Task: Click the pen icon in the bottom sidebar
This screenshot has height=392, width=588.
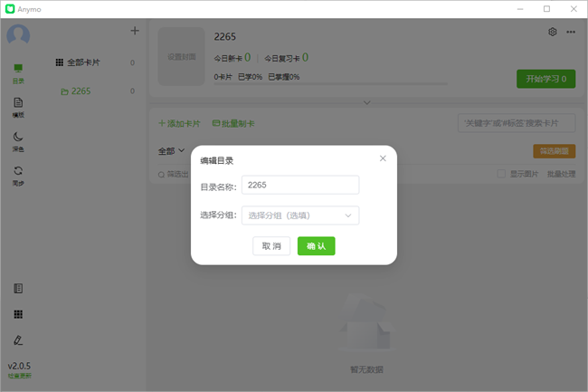Action: pyautogui.click(x=18, y=340)
